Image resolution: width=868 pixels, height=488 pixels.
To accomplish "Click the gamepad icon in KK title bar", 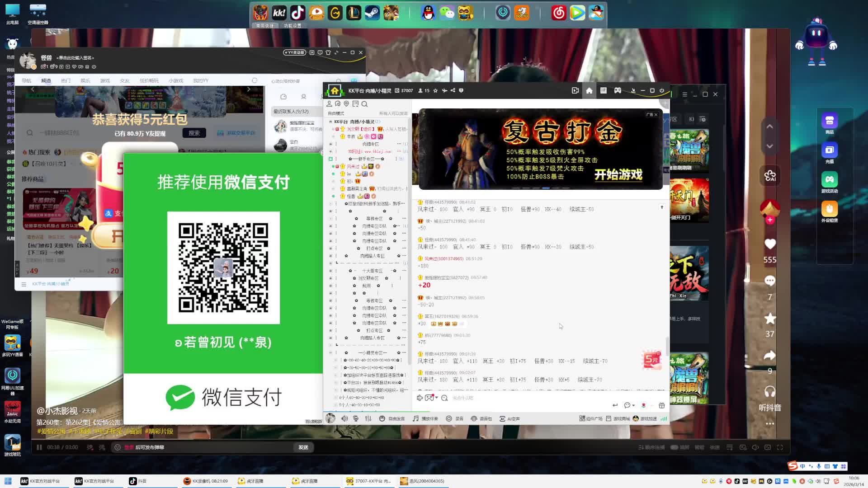I will (618, 90).
